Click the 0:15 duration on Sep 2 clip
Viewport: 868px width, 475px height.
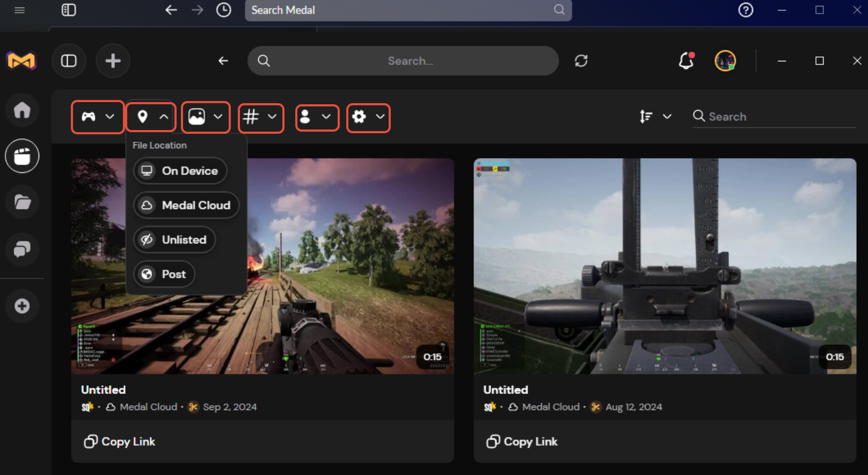[x=433, y=357]
